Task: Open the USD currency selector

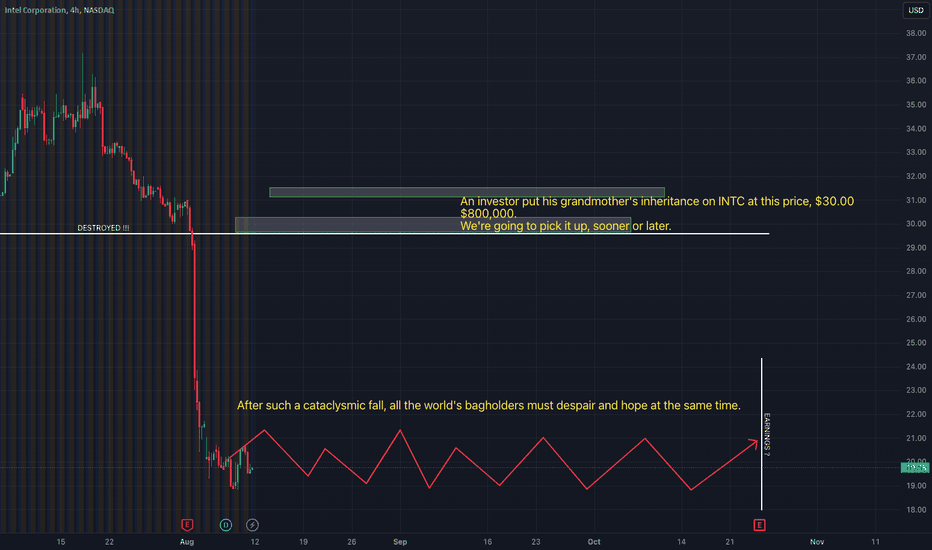Action: 915,10
